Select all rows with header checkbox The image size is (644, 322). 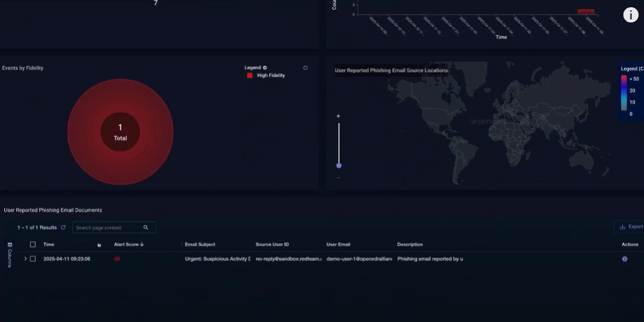33,244
